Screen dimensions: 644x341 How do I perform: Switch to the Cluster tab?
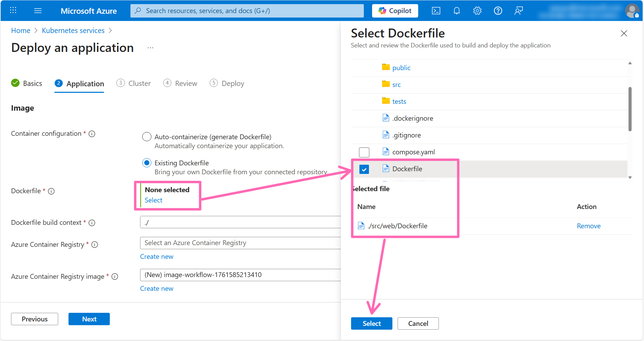click(x=139, y=83)
